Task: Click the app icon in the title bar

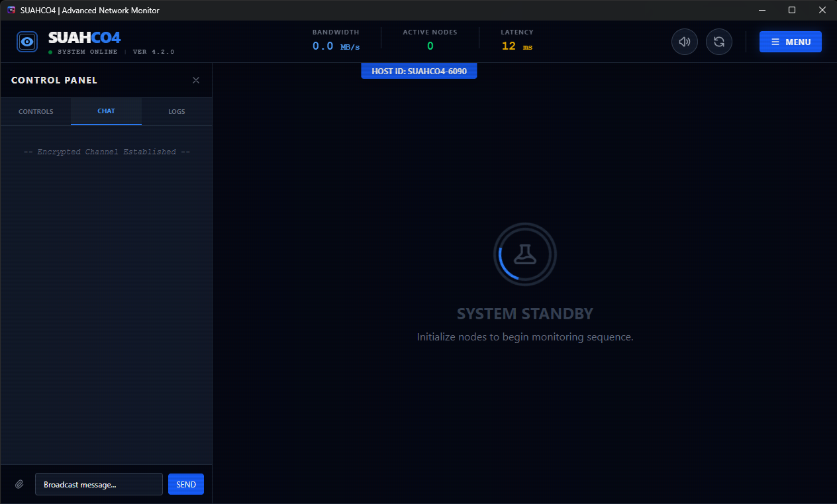Action: 10,10
